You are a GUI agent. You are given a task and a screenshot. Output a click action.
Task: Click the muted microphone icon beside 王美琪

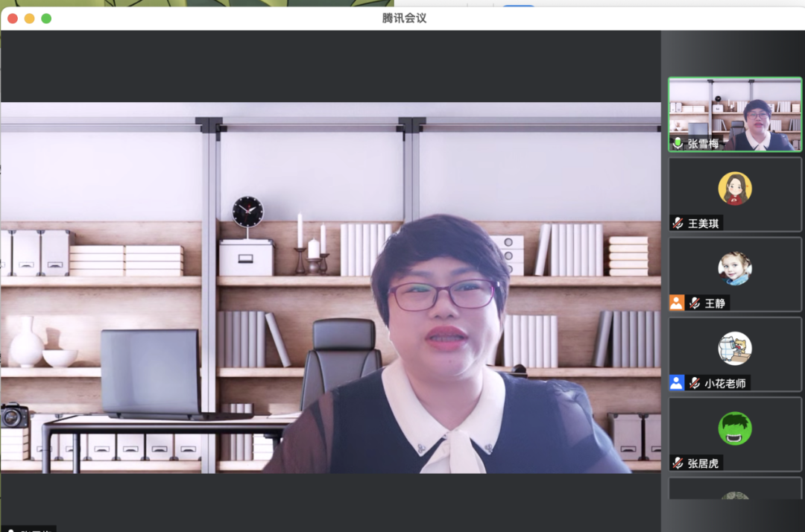(x=678, y=224)
